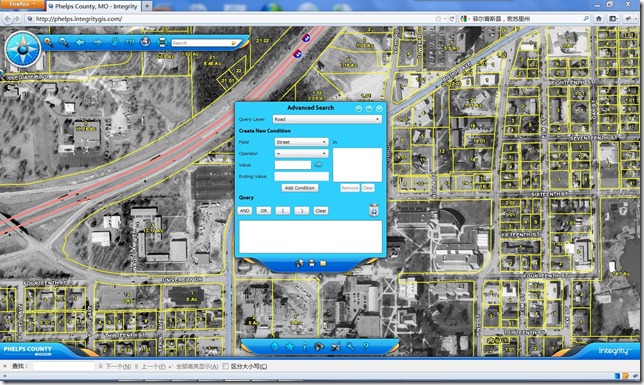Image resolution: width=644 pixels, height=385 pixels.
Task: Go to next map extent arrow
Action: point(97,42)
